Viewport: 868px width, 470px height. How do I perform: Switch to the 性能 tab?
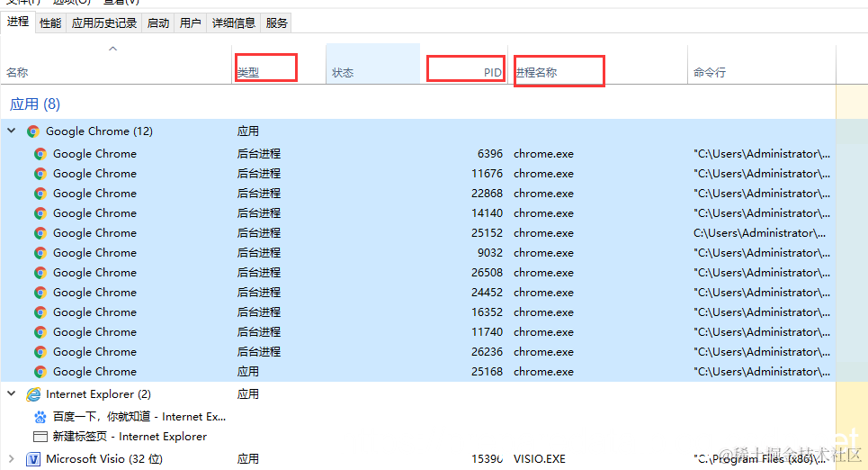50,23
